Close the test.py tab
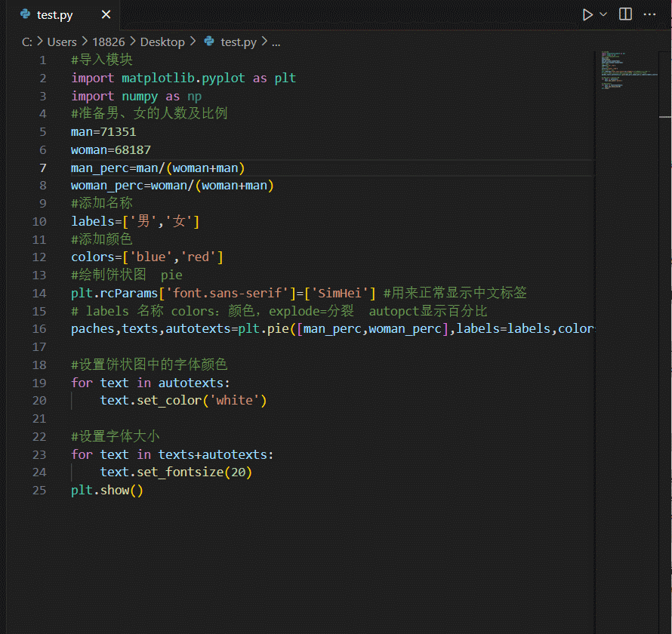 (106, 14)
